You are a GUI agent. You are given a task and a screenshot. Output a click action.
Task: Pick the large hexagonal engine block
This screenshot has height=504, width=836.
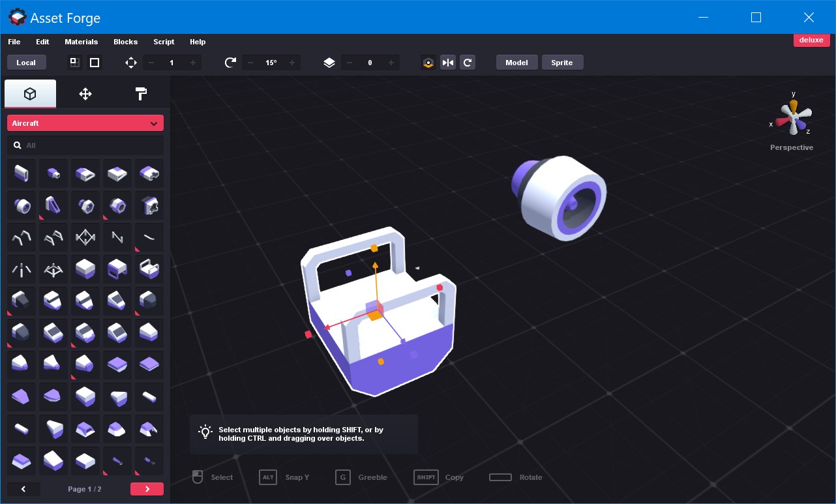coord(117,205)
